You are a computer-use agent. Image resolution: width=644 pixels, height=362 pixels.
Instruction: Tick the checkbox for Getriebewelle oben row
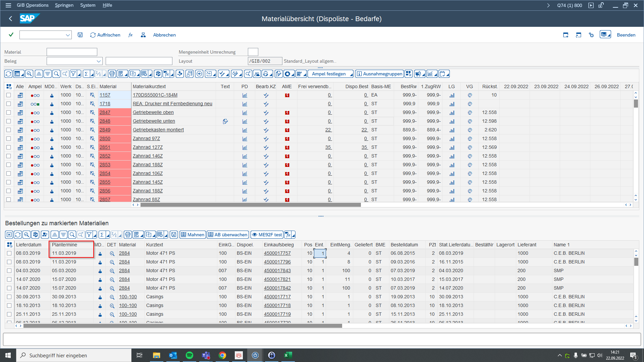coord(9,113)
